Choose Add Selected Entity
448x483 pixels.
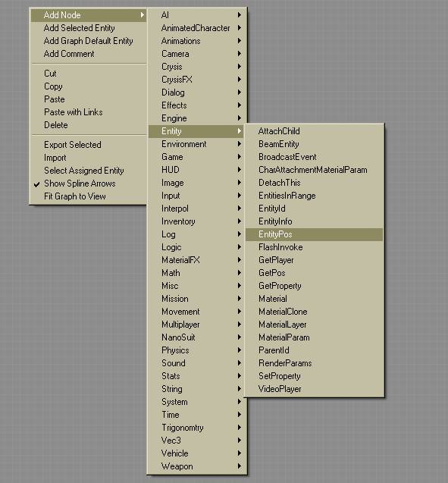click(x=89, y=28)
